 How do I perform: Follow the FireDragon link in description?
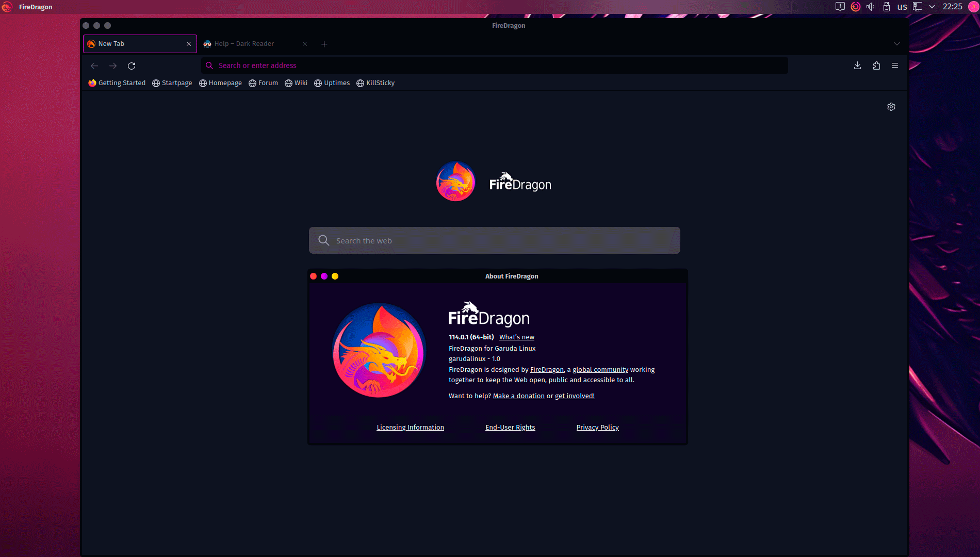[547, 370]
